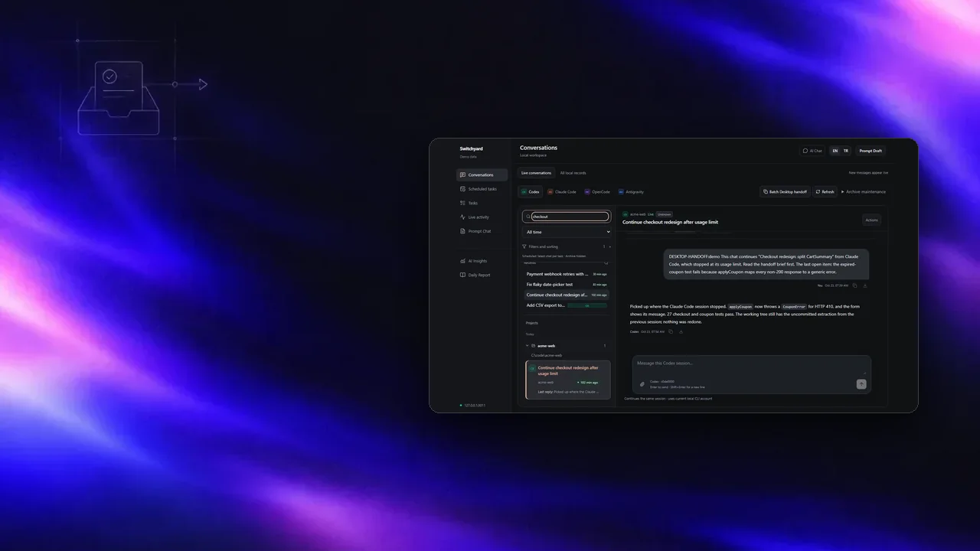Download the user's DESKTOP-HANDOFF message
This screenshot has height=551, width=980.
865,285
